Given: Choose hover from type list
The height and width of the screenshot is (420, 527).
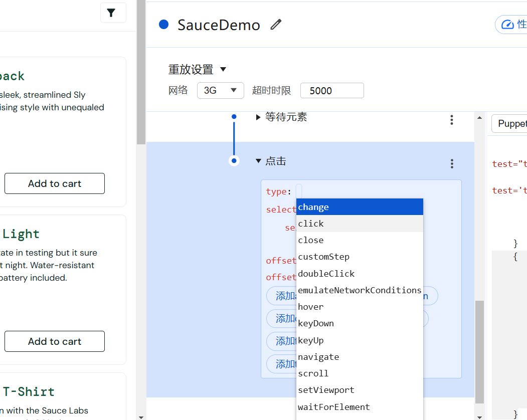Looking at the screenshot, I should coord(360,307).
